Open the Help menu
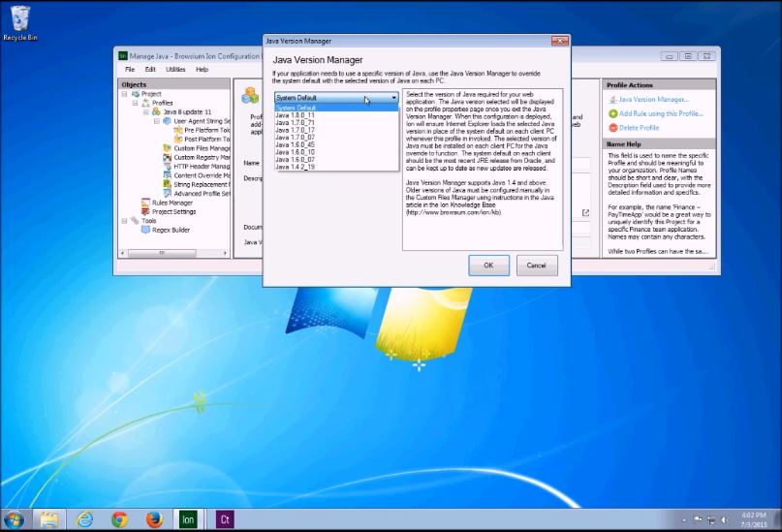The width and height of the screenshot is (782, 532). coord(202,70)
